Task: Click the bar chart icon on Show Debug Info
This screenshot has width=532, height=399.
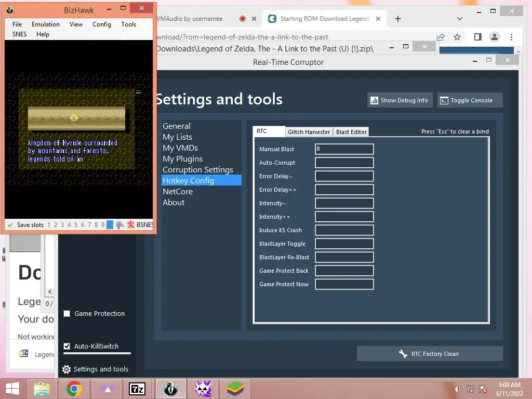Action: point(374,100)
